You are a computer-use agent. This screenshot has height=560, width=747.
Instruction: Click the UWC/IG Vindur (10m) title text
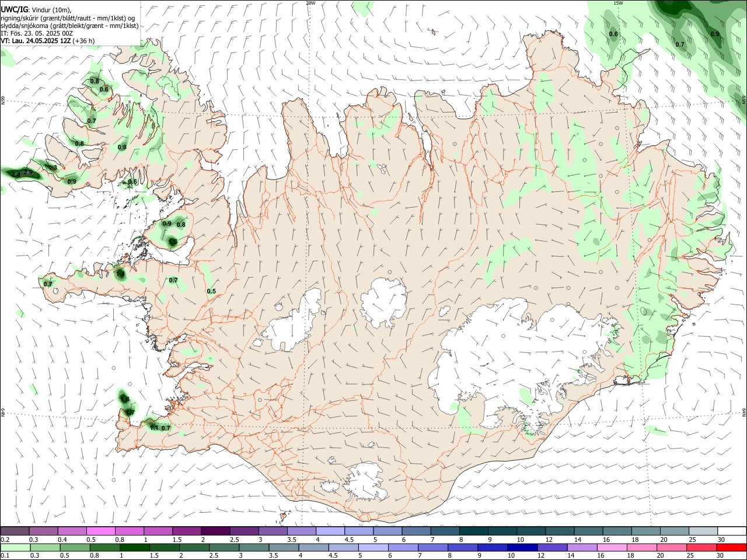point(36,9)
